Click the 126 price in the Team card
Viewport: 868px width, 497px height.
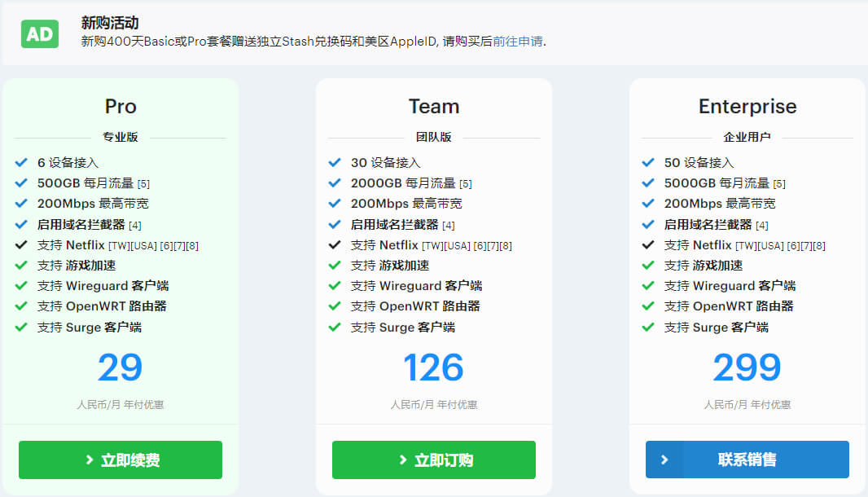pos(434,367)
